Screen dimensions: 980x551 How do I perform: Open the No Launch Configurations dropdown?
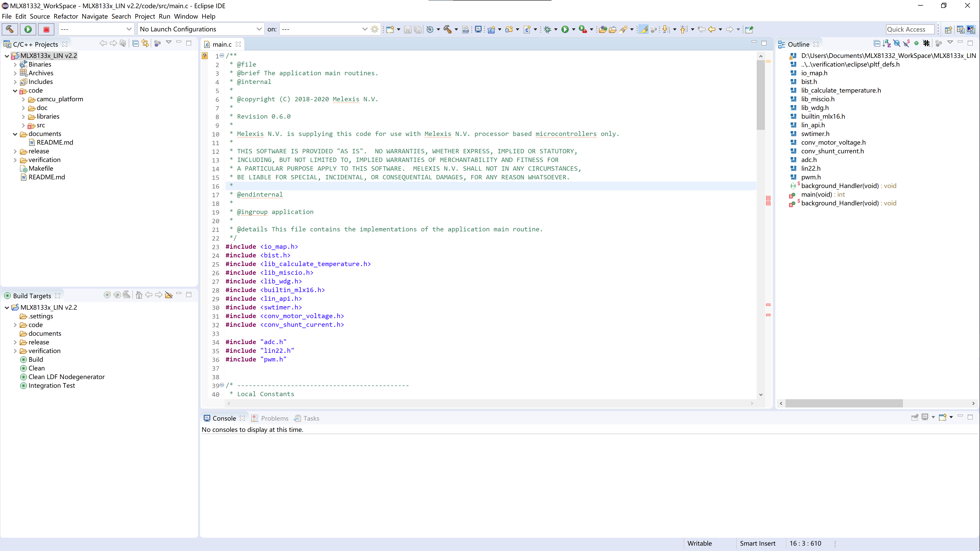tap(259, 29)
